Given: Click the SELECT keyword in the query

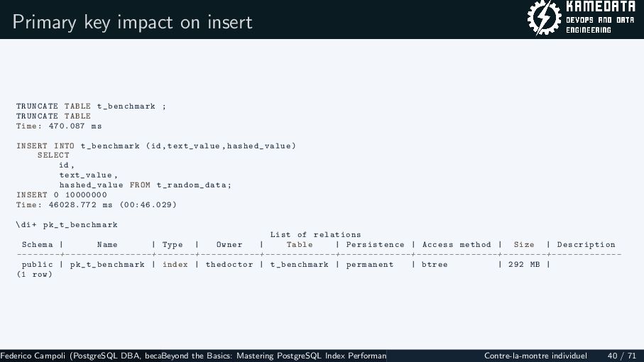Looking at the screenshot, I should 53,155.
